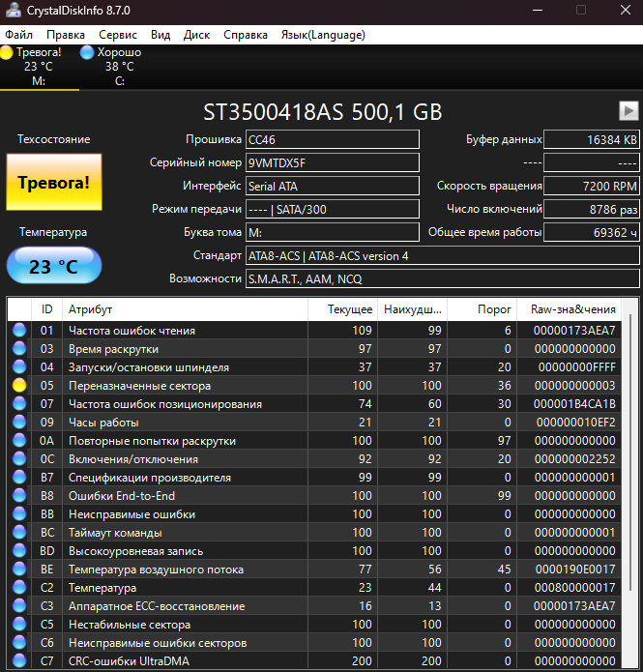This screenshot has height=672, width=643.
Task: Click the status orb for attribute B7
Action: click(19, 477)
